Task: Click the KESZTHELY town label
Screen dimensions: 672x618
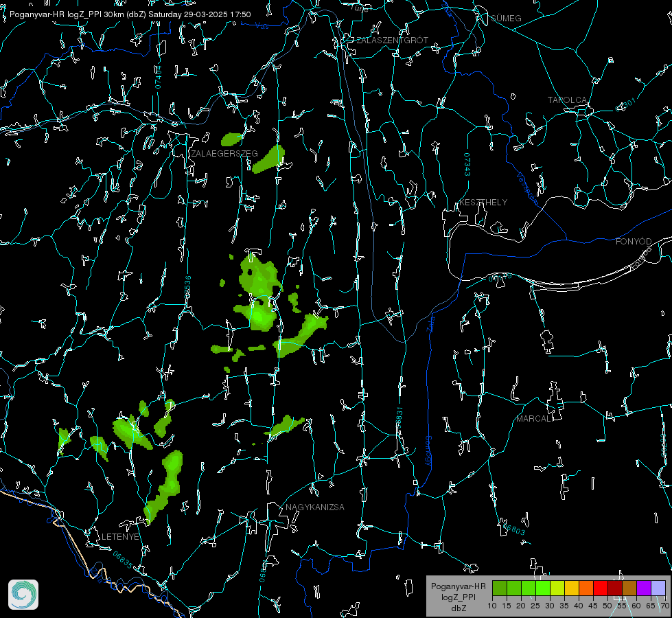Action: pyautogui.click(x=483, y=202)
